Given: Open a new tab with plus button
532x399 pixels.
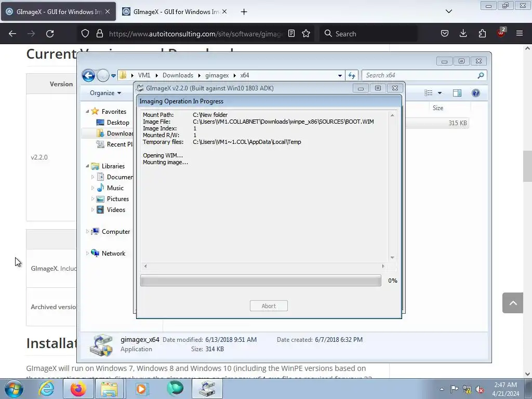Looking at the screenshot, I should point(244,12).
